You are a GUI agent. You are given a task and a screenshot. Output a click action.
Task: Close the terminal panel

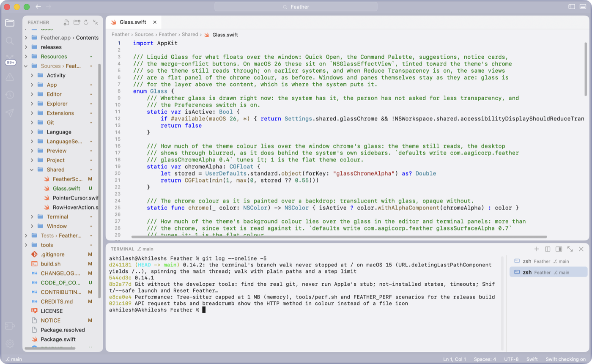[x=581, y=249]
